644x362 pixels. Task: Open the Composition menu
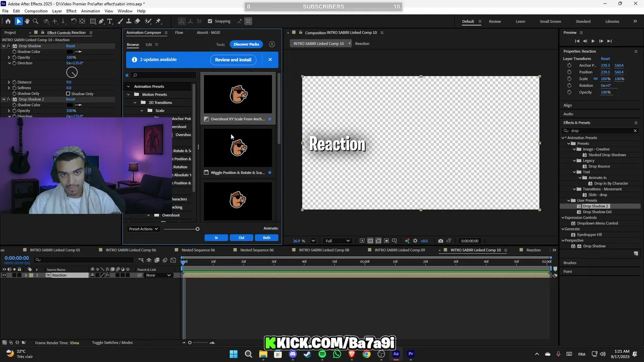[36, 11]
